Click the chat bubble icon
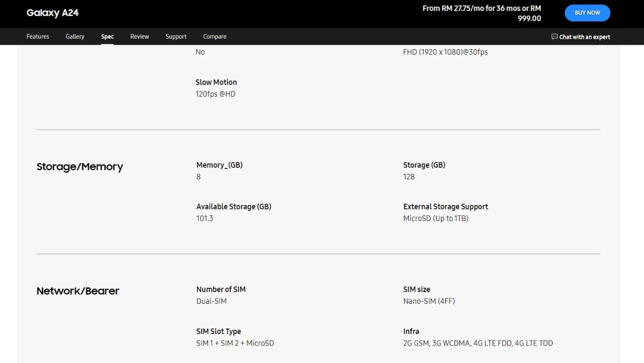 (x=554, y=37)
